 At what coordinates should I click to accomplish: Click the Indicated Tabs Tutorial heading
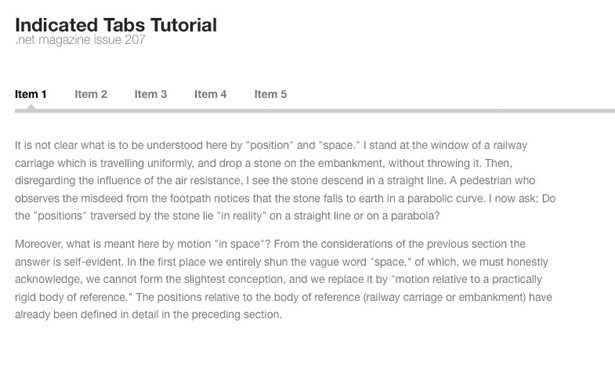(x=116, y=25)
